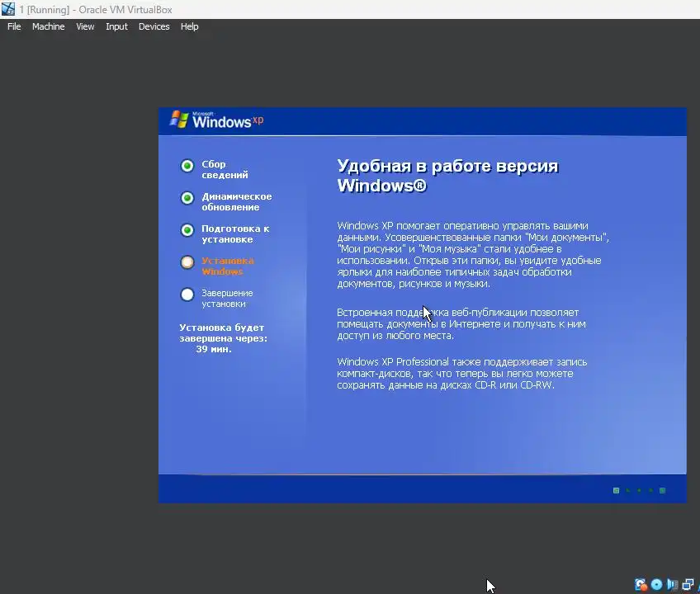The image size is (700, 594).
Task: Click the paragraph starting 'Встроенная поддержка веб-публикации'
Action: [x=461, y=324]
